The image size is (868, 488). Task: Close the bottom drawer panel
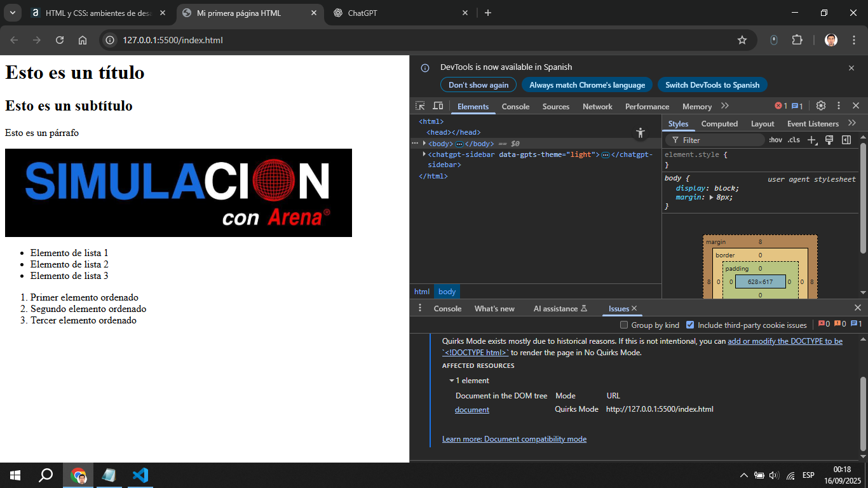point(857,308)
